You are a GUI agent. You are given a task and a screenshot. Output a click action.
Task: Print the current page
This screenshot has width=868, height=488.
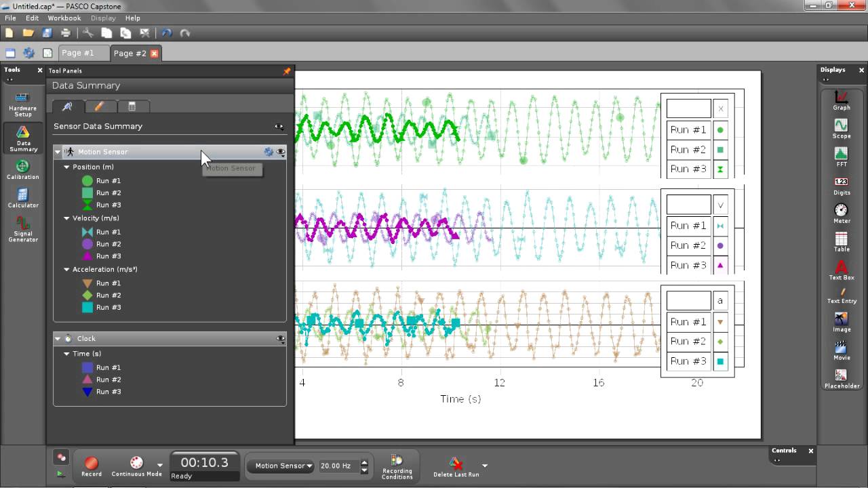[x=66, y=33]
